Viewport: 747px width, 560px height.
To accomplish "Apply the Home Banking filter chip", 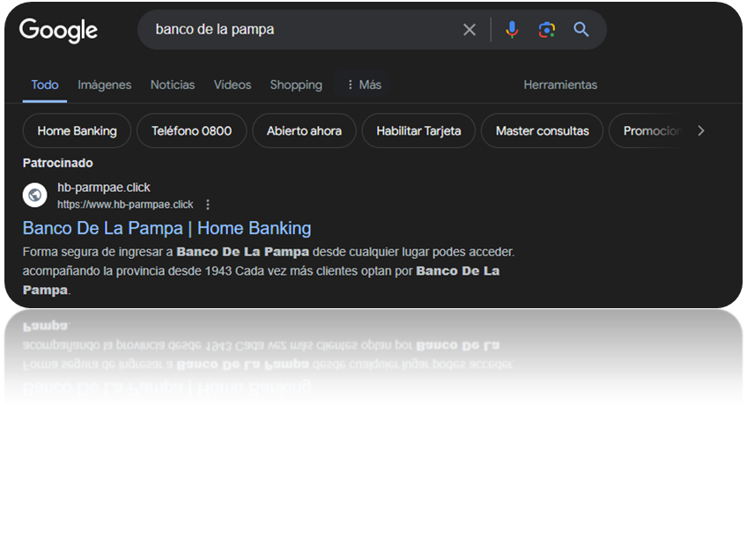I will 77,131.
